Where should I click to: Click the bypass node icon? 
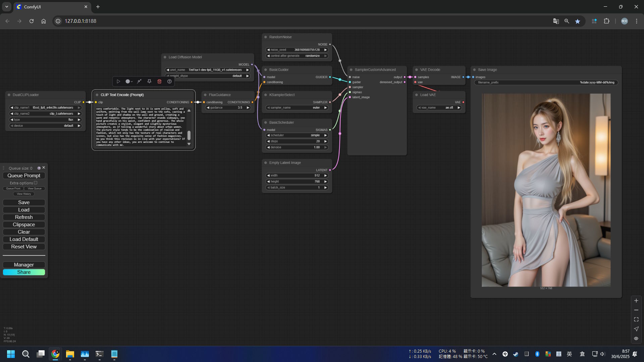click(139, 81)
